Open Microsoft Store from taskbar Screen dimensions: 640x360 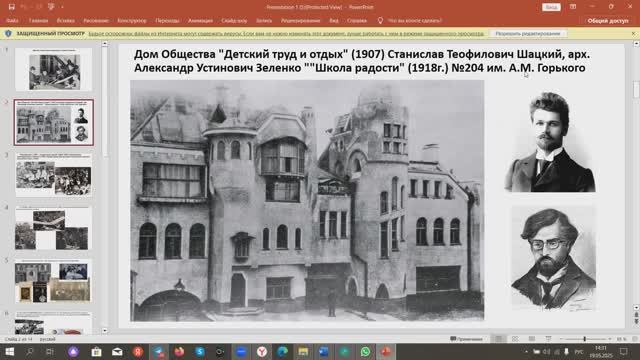pyautogui.click(x=96, y=351)
